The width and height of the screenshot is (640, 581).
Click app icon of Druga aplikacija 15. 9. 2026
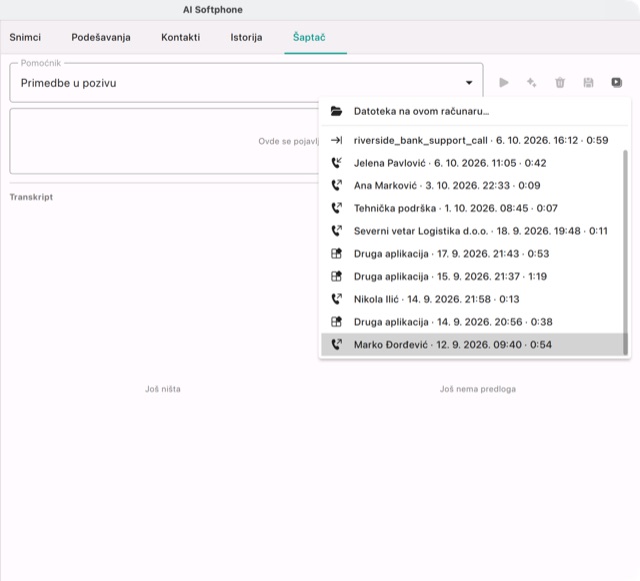pos(336,276)
